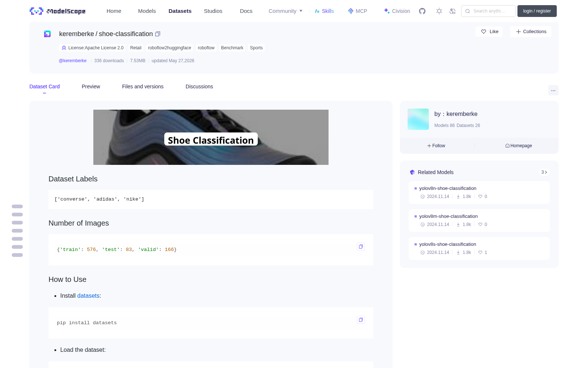Go to the Home menu item
The height and width of the screenshot is (368, 588).
(114, 11)
